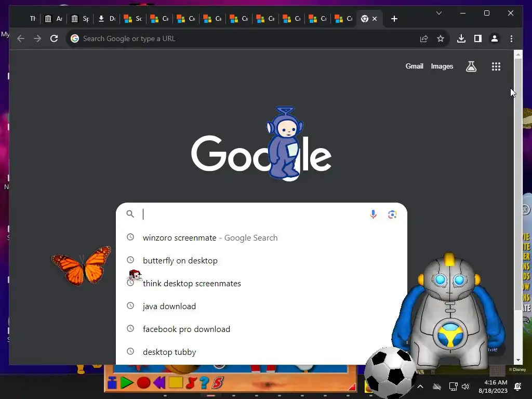
Task: Click blue question mark in orange panel
Action: click(204, 383)
